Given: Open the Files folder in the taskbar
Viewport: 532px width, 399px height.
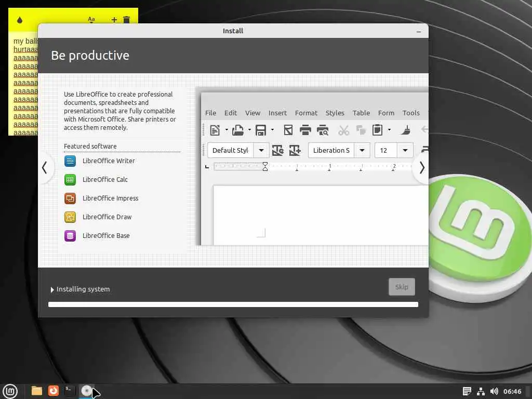Looking at the screenshot, I should (37, 391).
